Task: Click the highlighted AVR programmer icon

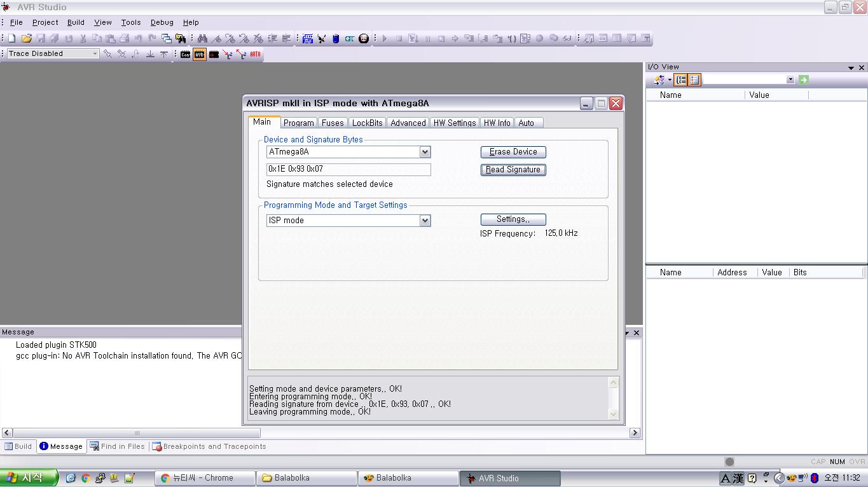Action: coord(200,55)
